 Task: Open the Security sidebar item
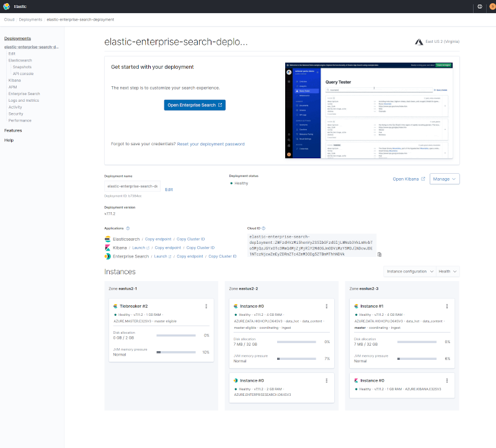point(15,114)
